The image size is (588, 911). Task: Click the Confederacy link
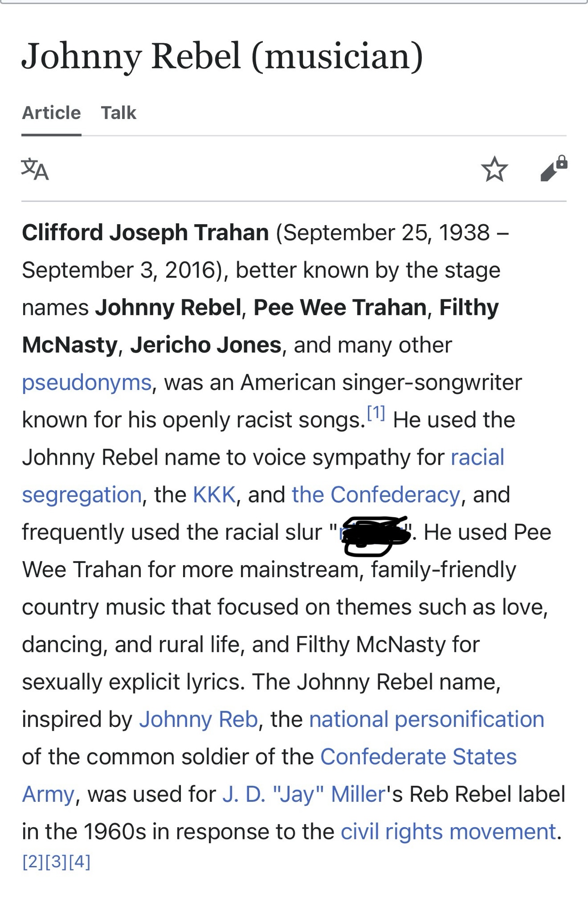click(376, 494)
